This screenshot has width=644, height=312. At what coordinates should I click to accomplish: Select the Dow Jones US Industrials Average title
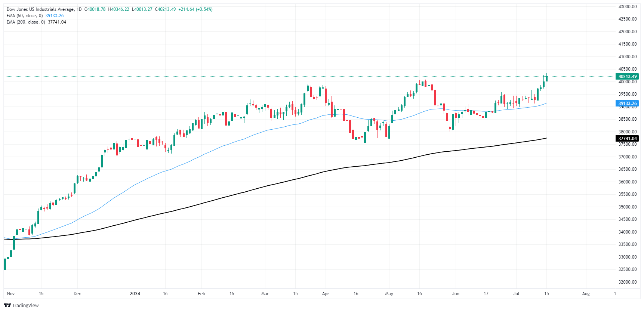click(x=40, y=9)
